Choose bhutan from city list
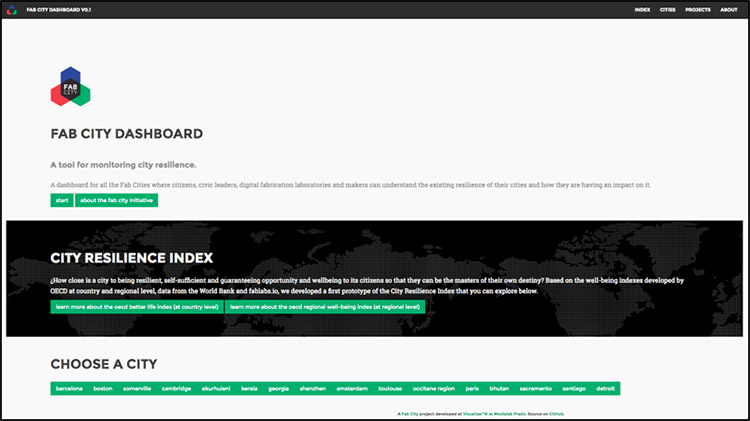The width and height of the screenshot is (750, 421). 499,388
